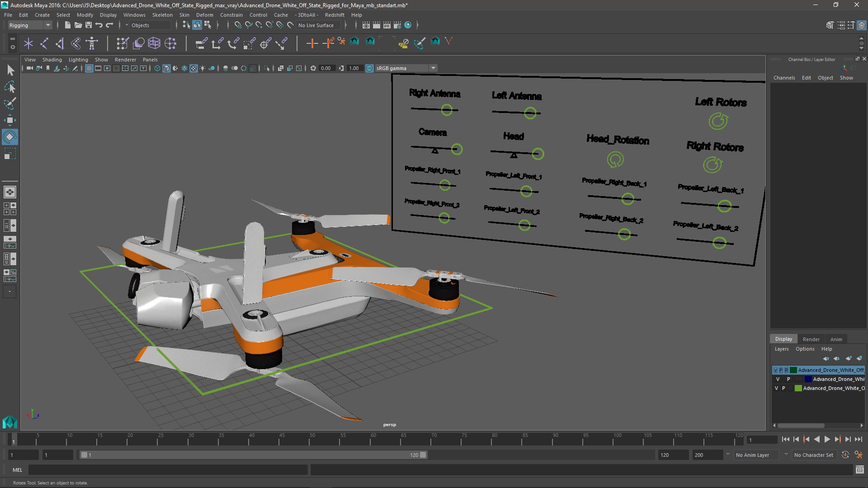This screenshot has height=488, width=868.
Task: Choose the Create IK Handle tool
Action: pos(60,43)
